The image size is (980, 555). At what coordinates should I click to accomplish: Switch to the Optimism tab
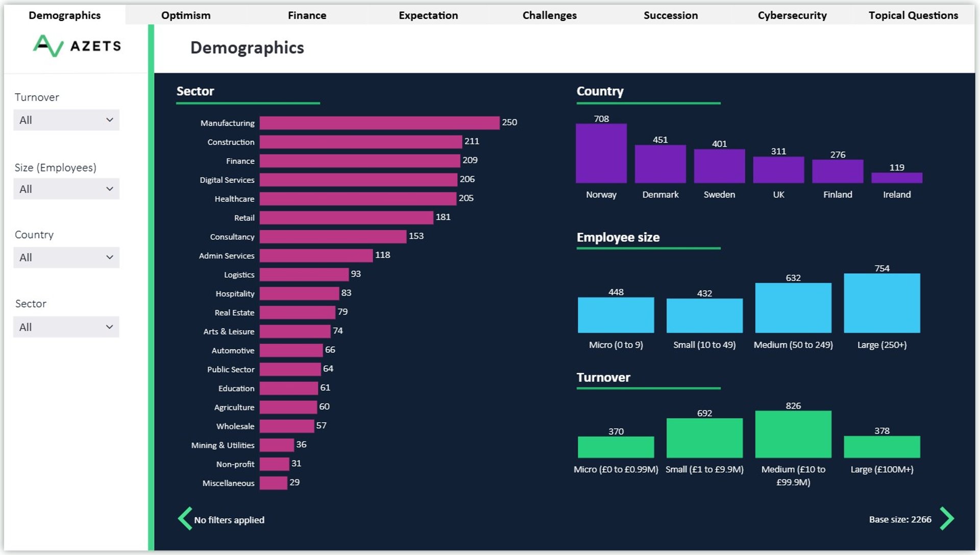coord(186,15)
